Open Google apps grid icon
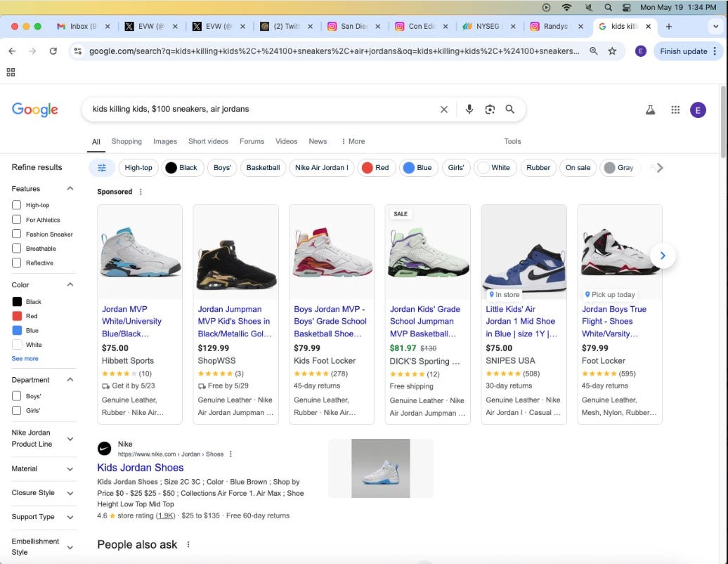The image size is (728, 564). pos(675,110)
